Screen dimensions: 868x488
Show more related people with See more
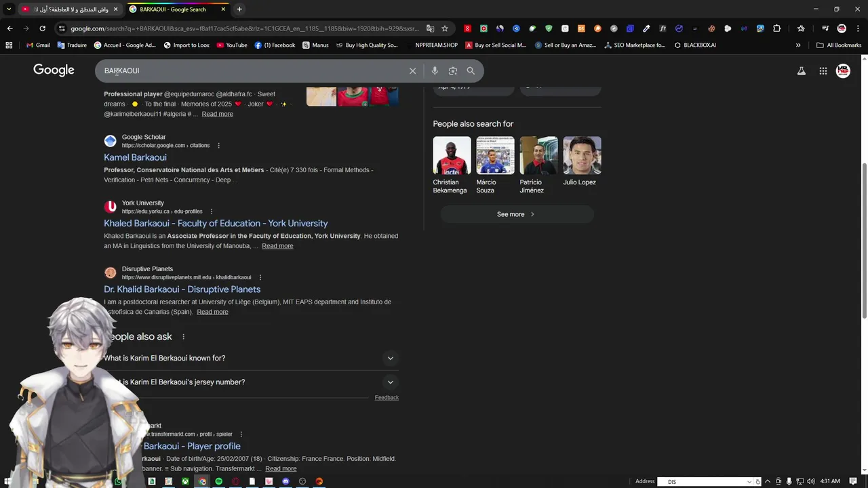click(x=517, y=214)
